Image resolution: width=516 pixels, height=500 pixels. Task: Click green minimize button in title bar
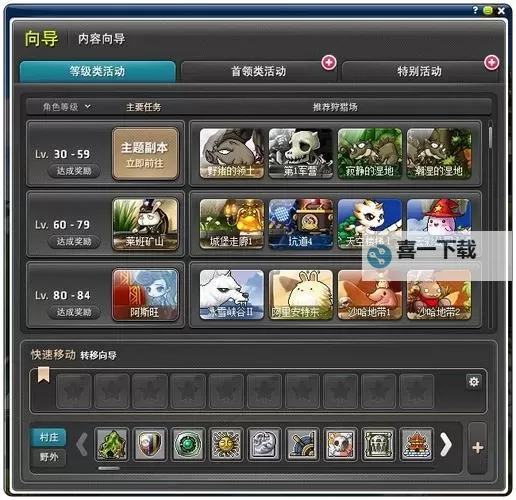pos(488,11)
